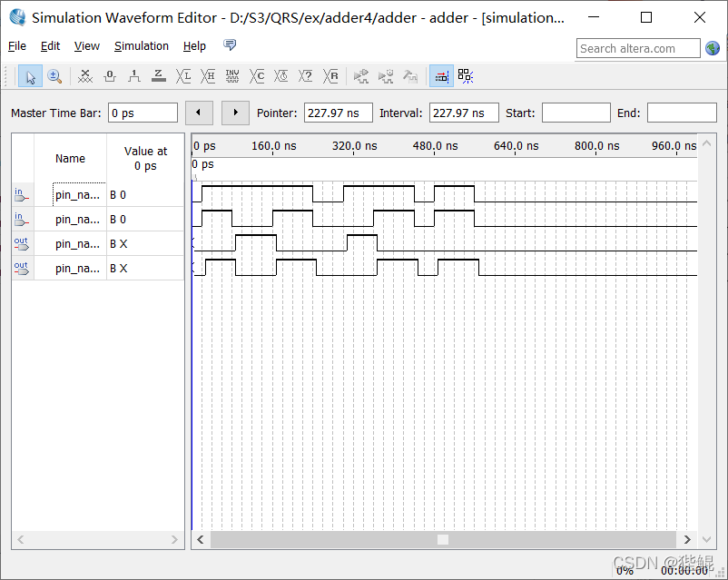Click the Search altera.com field
The height and width of the screenshot is (580, 728).
pos(638,48)
